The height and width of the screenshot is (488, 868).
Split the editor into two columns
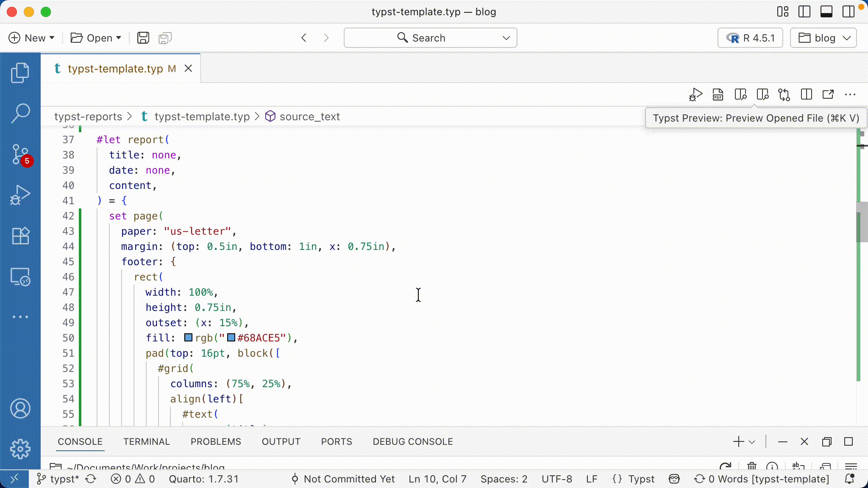[806, 94]
